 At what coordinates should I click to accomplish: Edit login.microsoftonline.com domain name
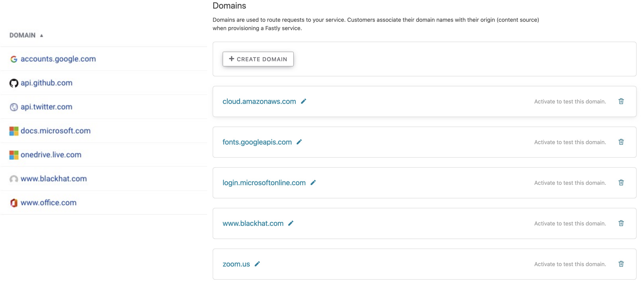pyautogui.click(x=313, y=183)
